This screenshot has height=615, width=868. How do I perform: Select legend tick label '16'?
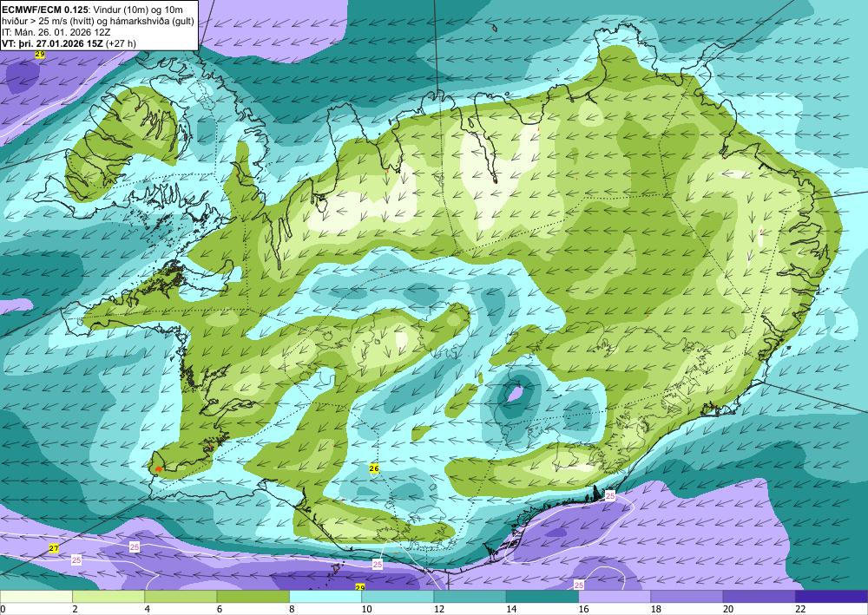[x=583, y=609]
